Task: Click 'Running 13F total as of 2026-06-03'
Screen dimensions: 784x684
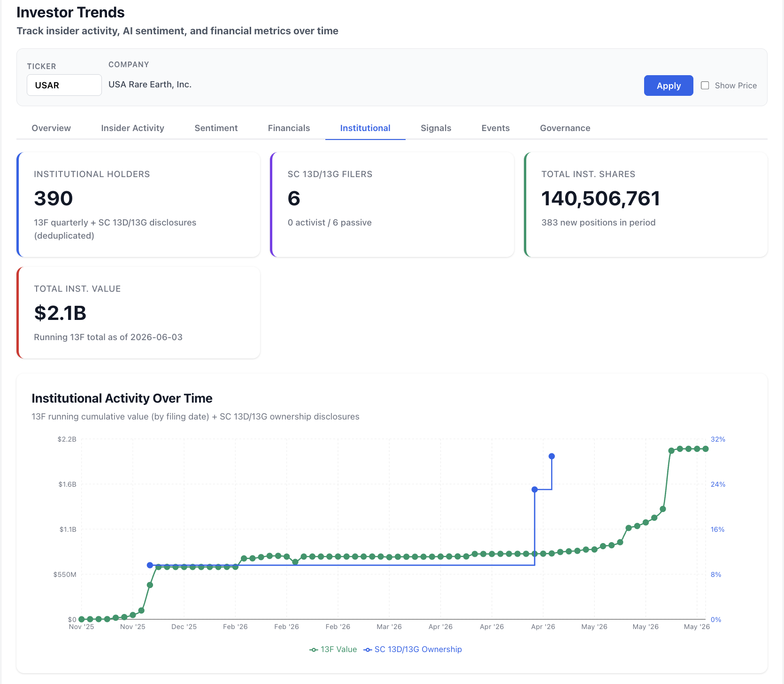Action: click(108, 337)
